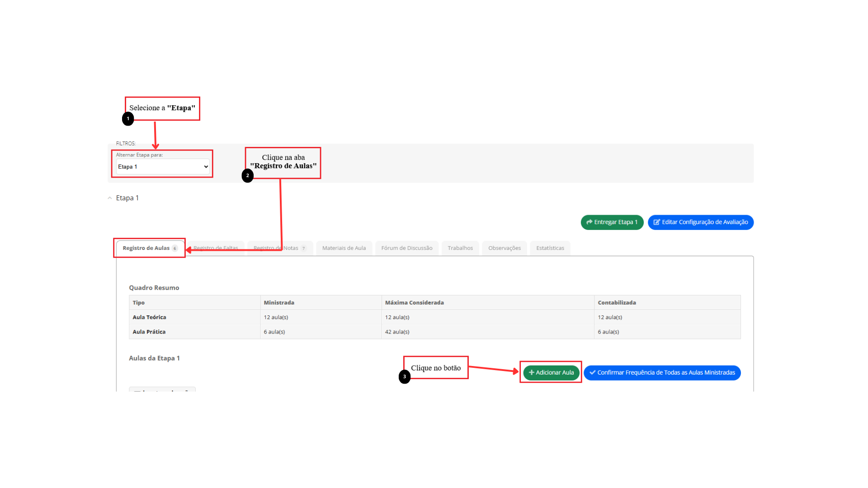View the Estatísticas tab
This screenshot has height=488, width=868.
pos(550,248)
